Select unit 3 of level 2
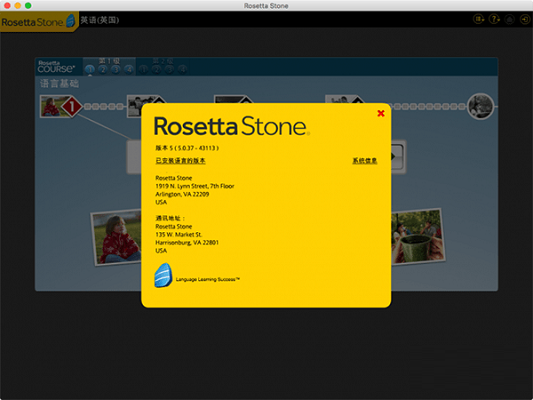Image resolution: width=533 pixels, height=400 pixels. [x=169, y=70]
